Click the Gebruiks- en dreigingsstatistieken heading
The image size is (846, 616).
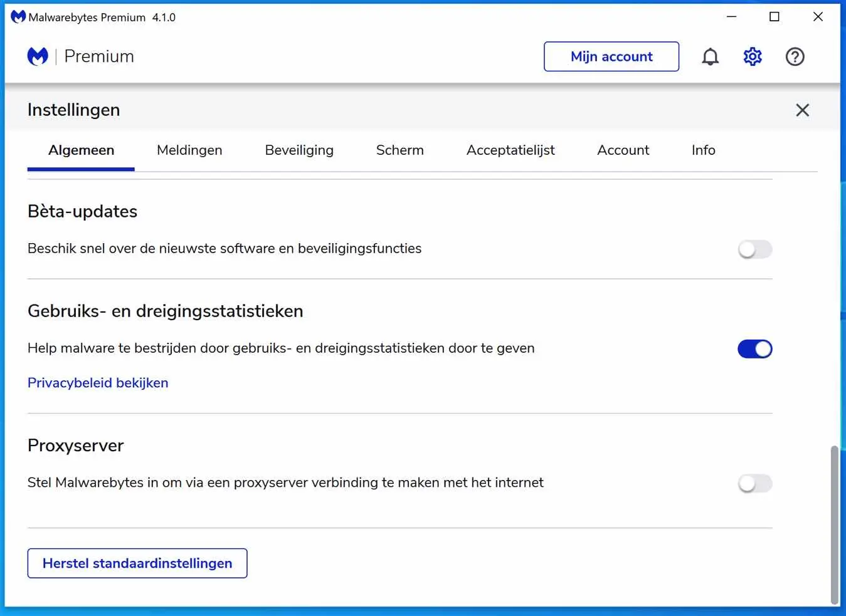click(x=166, y=311)
